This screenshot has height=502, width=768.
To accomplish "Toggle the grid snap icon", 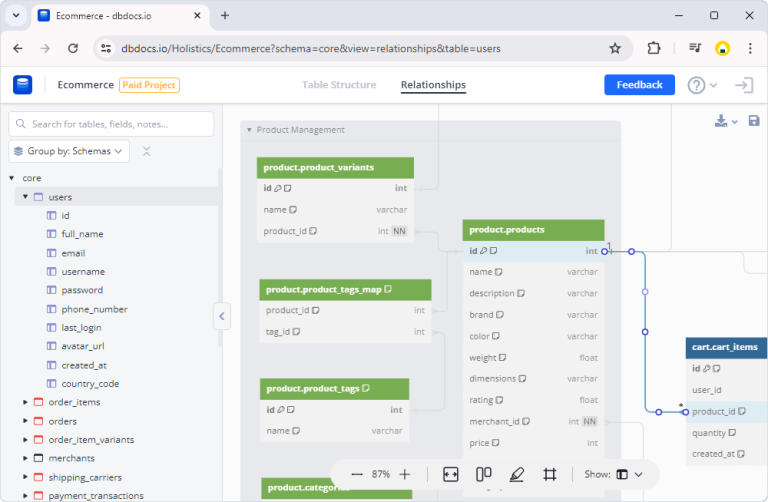I will (x=550, y=474).
